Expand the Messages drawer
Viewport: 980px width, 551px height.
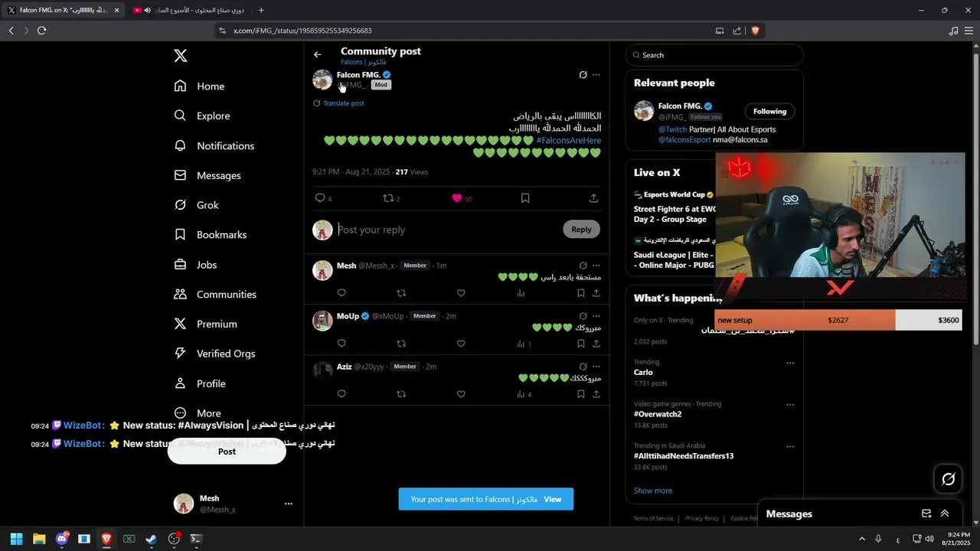[x=945, y=514]
